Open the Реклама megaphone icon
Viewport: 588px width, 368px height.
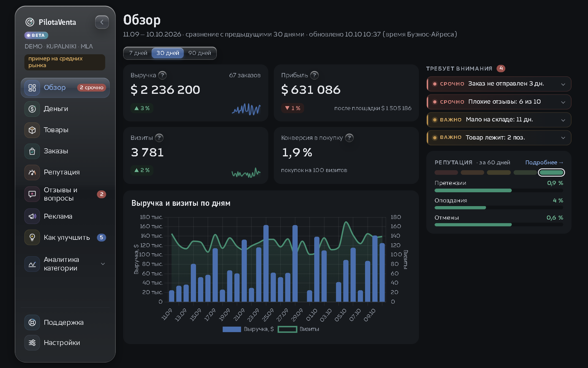(x=32, y=216)
